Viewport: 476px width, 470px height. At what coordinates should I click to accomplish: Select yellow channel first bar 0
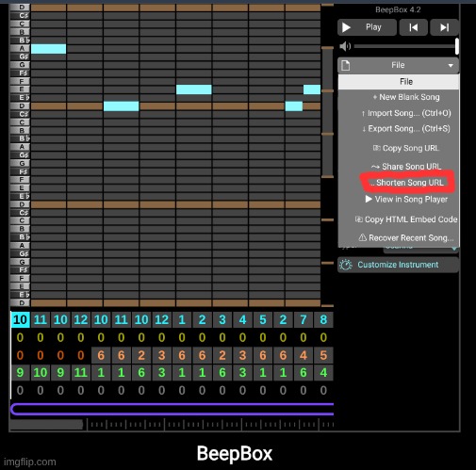(x=20, y=337)
